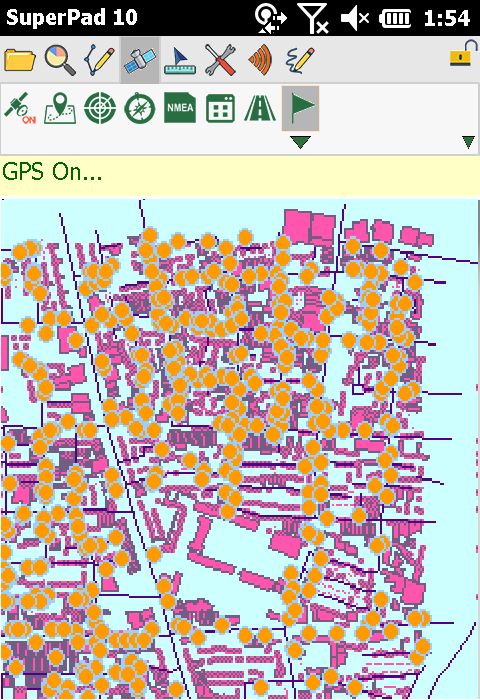Click the orange signal wave icon
This screenshot has width=480, height=700.
click(260, 60)
